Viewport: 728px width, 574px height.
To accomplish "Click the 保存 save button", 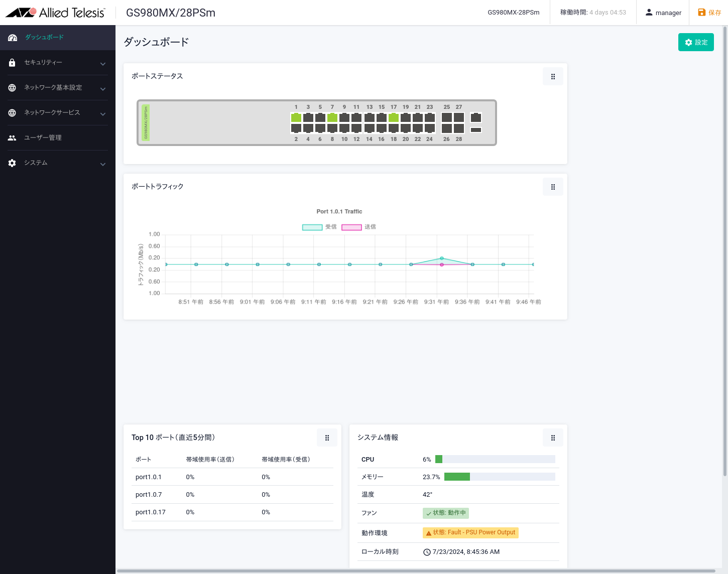I will 709,13.
